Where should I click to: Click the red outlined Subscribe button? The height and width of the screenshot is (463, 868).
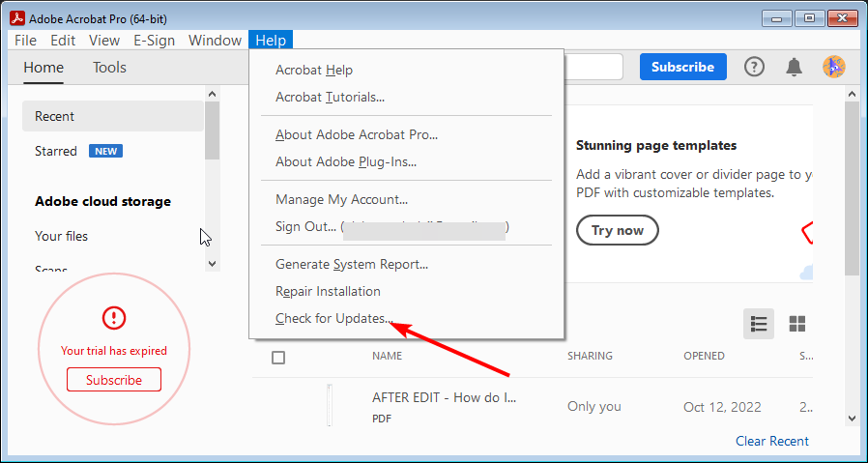pyautogui.click(x=114, y=380)
